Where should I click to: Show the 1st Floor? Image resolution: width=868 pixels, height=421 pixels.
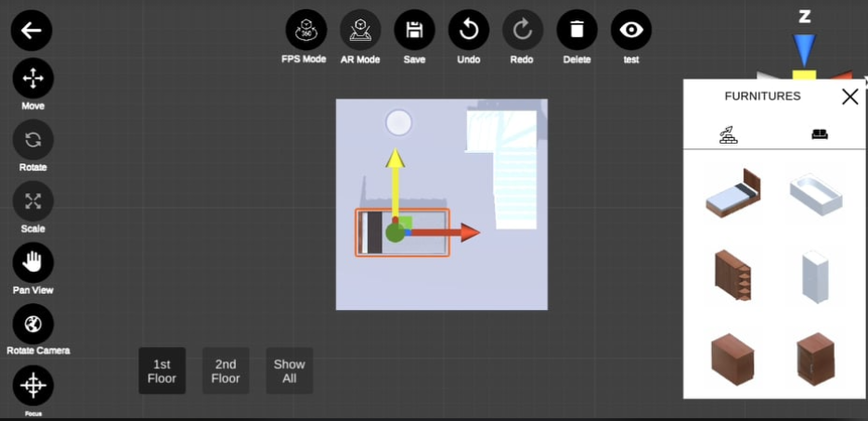coord(162,371)
